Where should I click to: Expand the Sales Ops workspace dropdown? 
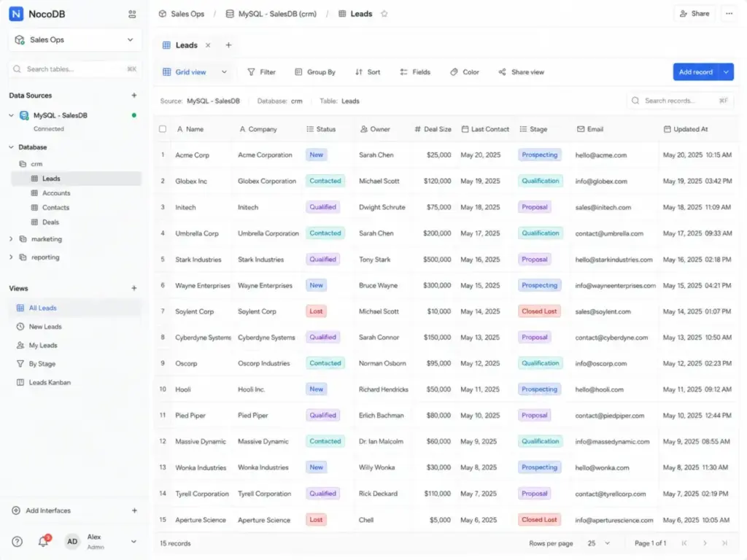click(130, 39)
